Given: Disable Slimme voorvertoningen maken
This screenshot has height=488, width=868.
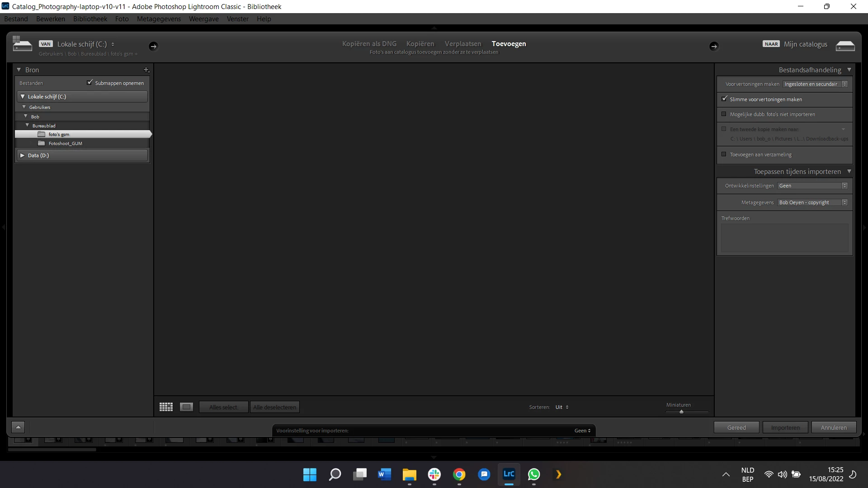Looking at the screenshot, I should tap(724, 99).
